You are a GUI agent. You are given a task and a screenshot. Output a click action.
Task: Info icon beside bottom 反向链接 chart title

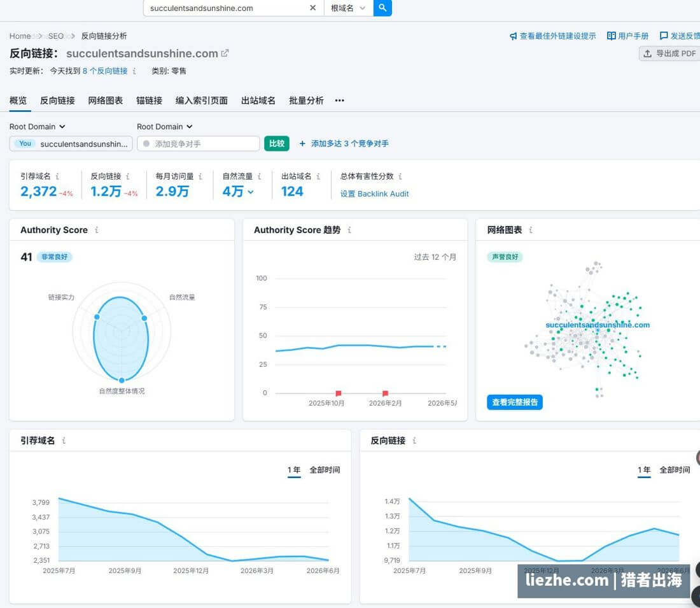(414, 441)
